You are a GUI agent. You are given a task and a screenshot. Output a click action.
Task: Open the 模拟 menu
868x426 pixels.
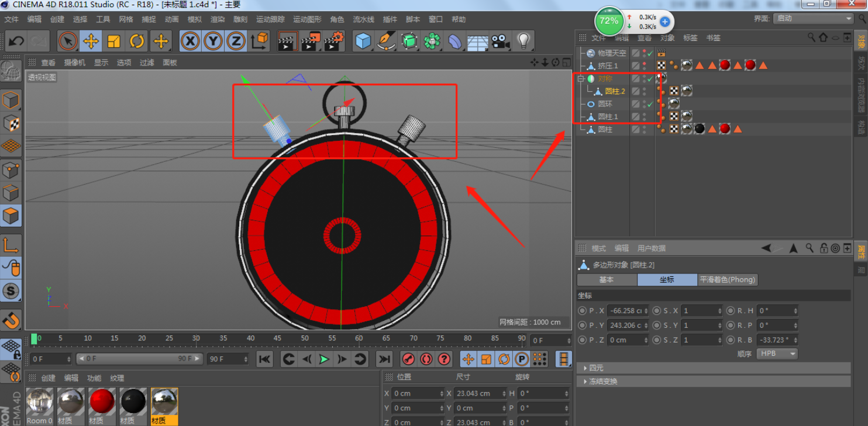(x=195, y=19)
